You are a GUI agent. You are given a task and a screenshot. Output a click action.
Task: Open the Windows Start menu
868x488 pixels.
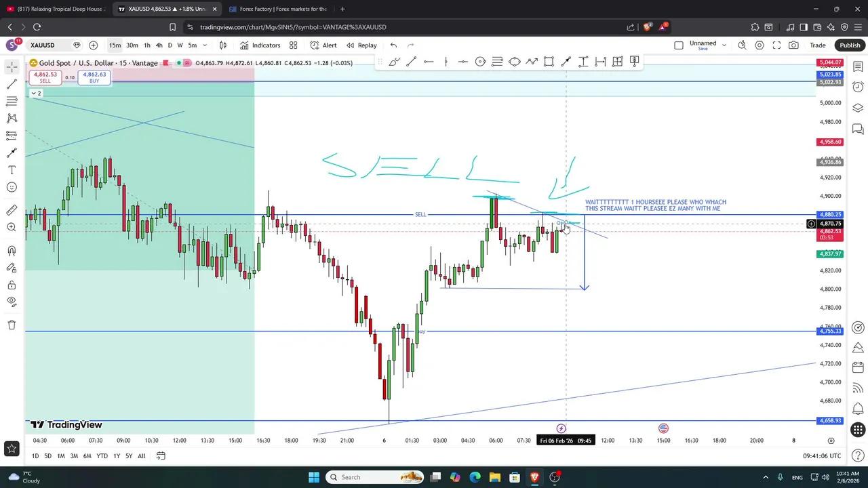point(314,477)
